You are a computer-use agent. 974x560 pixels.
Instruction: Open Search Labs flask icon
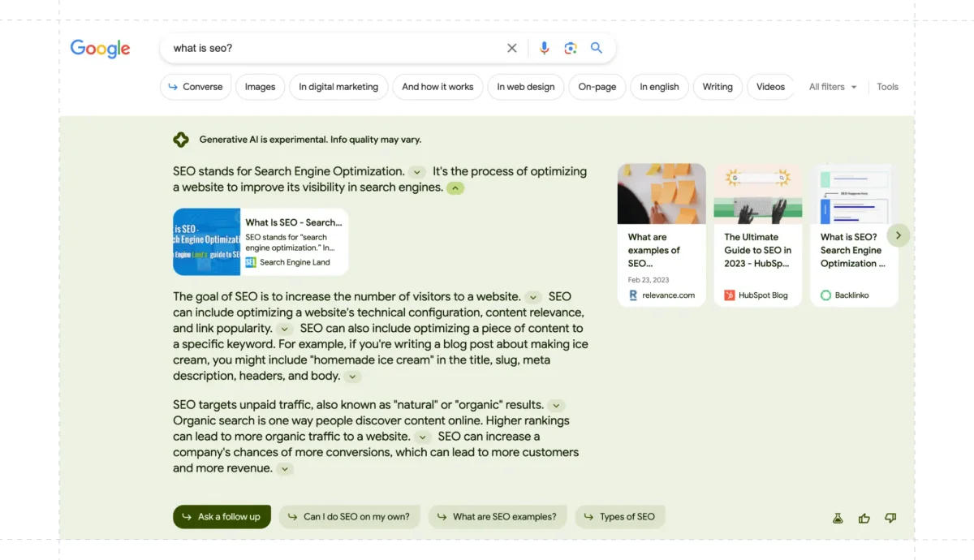838,518
